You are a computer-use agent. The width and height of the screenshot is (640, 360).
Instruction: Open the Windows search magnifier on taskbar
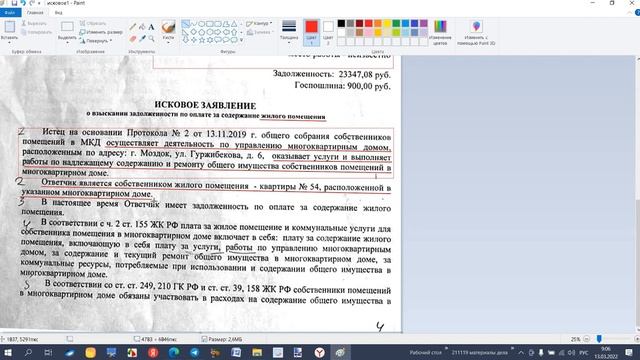pyautogui.click(x=28, y=352)
